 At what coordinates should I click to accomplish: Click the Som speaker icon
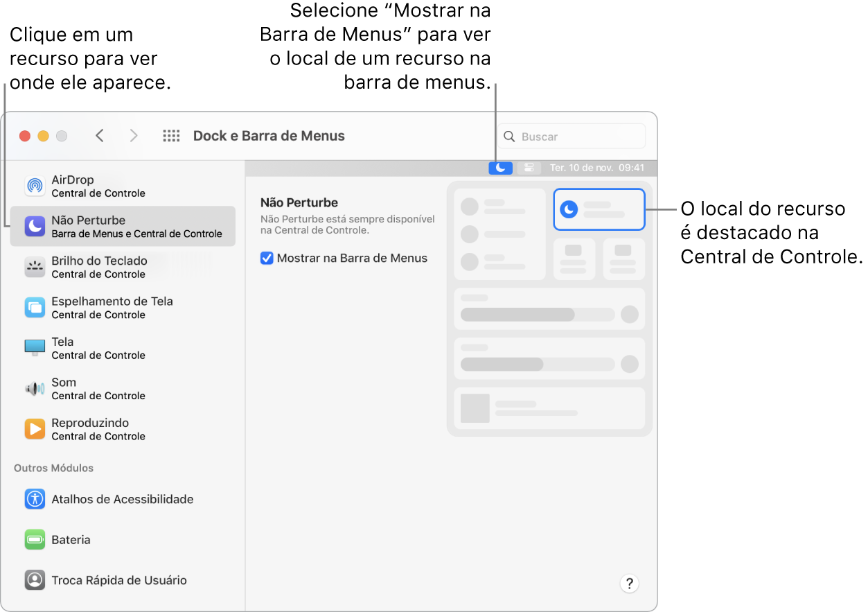click(x=34, y=388)
